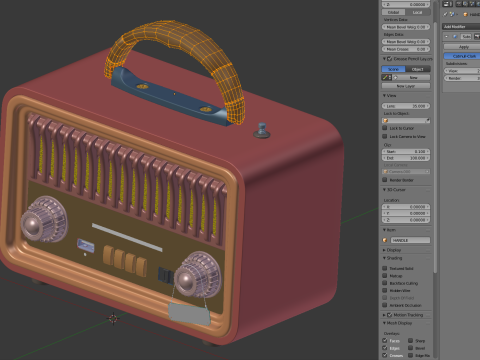The height and width of the screenshot is (360, 480).
Task: Expand the Motion Tracking panel
Action: point(384,315)
